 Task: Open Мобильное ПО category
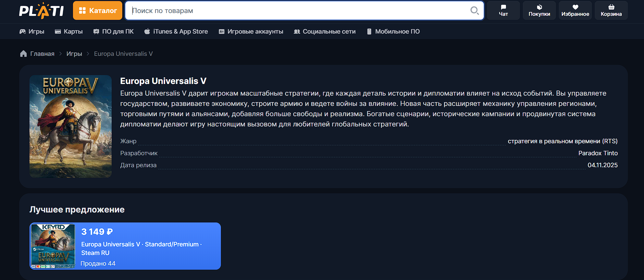(x=393, y=32)
